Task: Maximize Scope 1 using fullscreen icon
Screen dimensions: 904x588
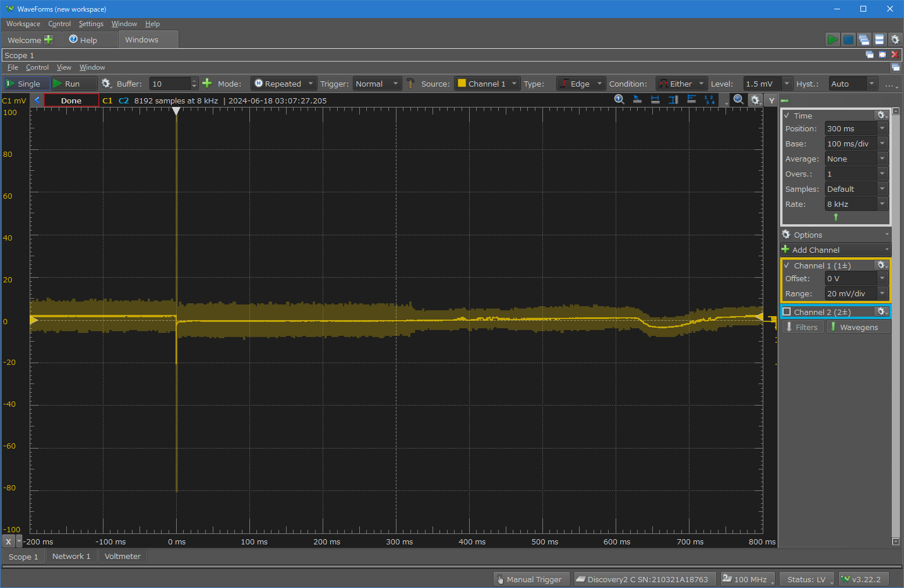Action: coord(882,55)
